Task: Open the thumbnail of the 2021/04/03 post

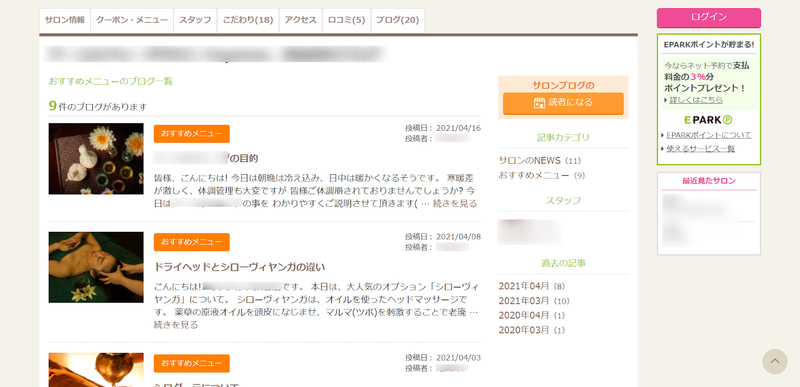Action: click(96, 370)
